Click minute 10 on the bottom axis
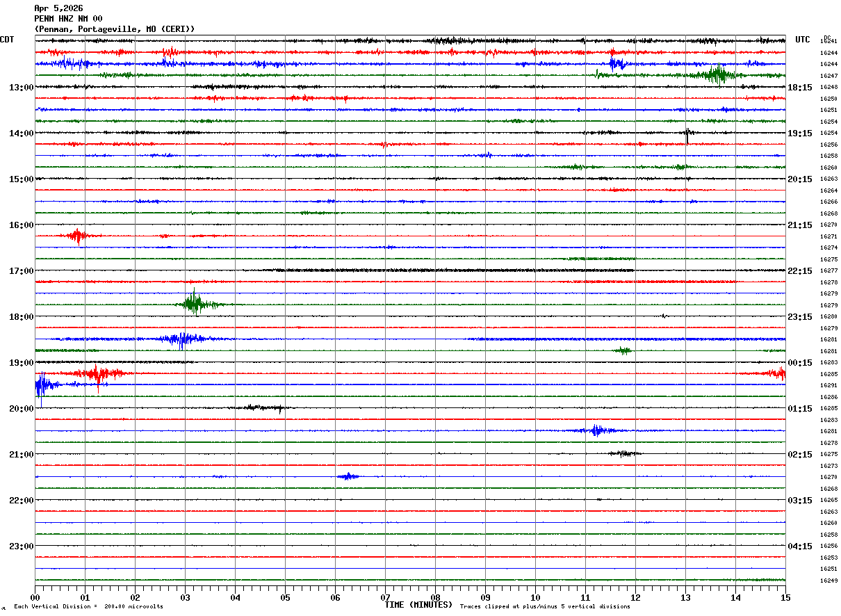The width and height of the screenshot is (841, 616). point(535,597)
